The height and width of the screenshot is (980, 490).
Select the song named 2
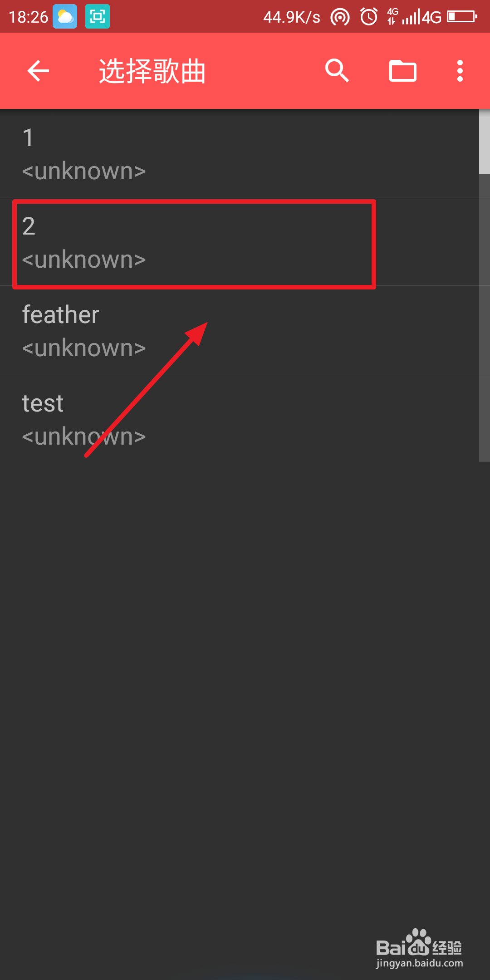[240, 242]
